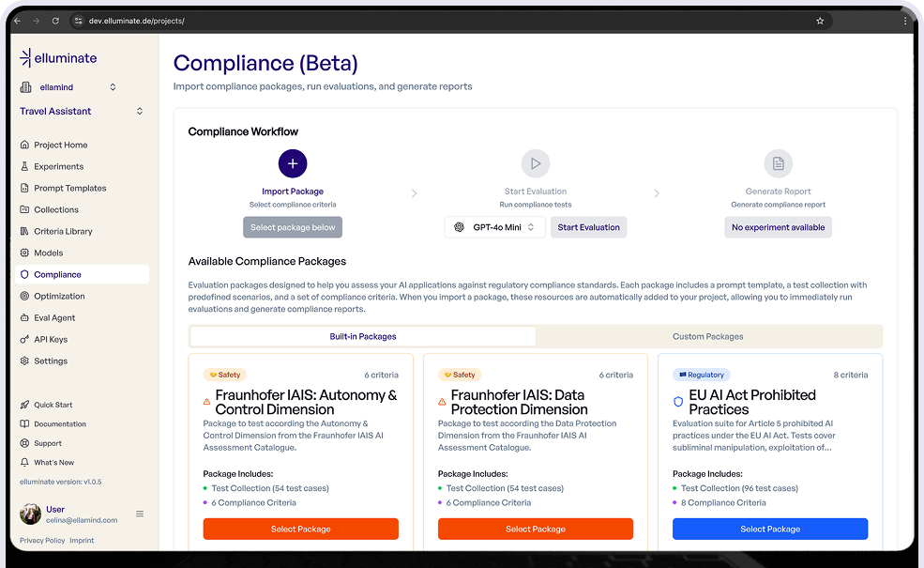
Task: Click the Optimization target icon
Action: click(x=24, y=296)
